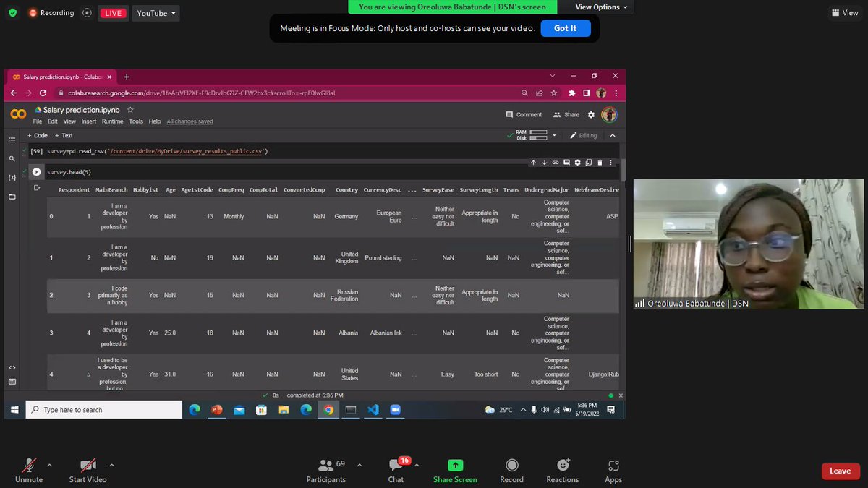Open Colab Tools menu
The image size is (868, 488).
coord(136,121)
